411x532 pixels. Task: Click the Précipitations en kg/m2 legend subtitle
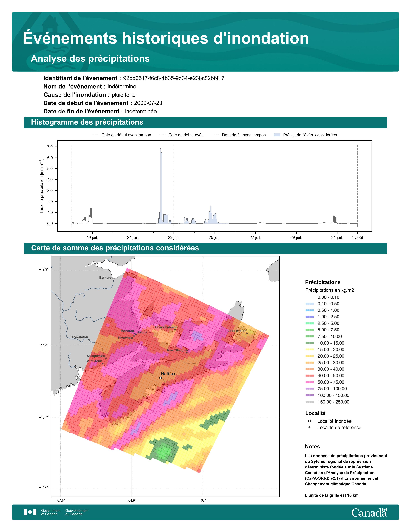[x=329, y=290]
